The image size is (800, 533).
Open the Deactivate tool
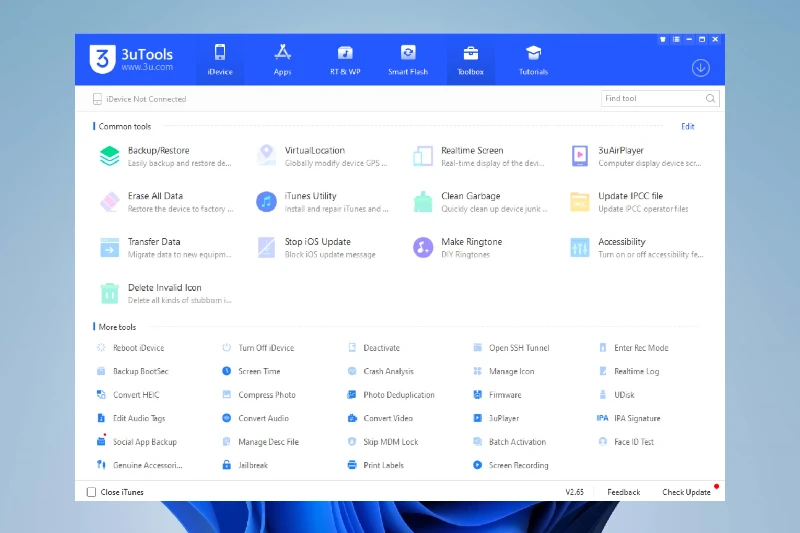(374, 348)
